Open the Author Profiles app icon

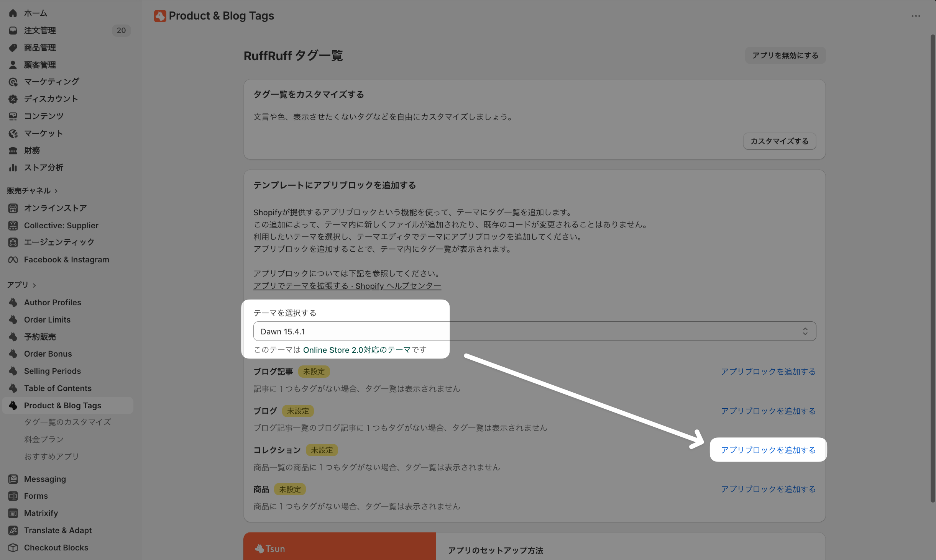(x=13, y=302)
